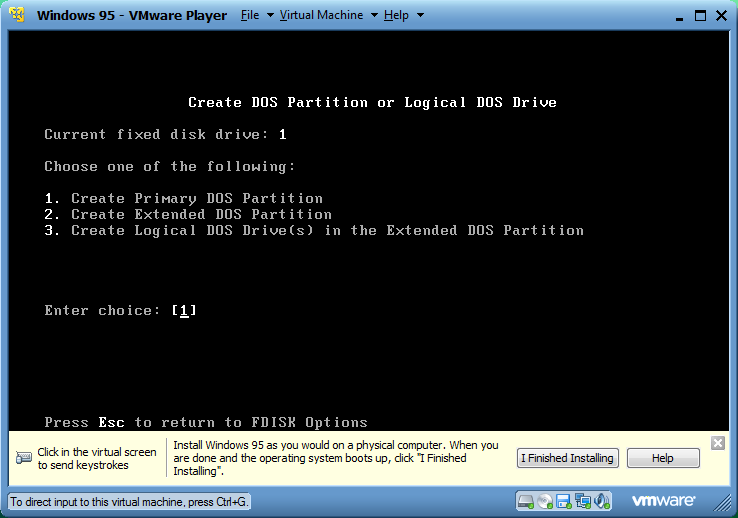Viewport: 738px width, 518px height.
Task: Click the Click in the virtual screen hint
Action: point(97,458)
